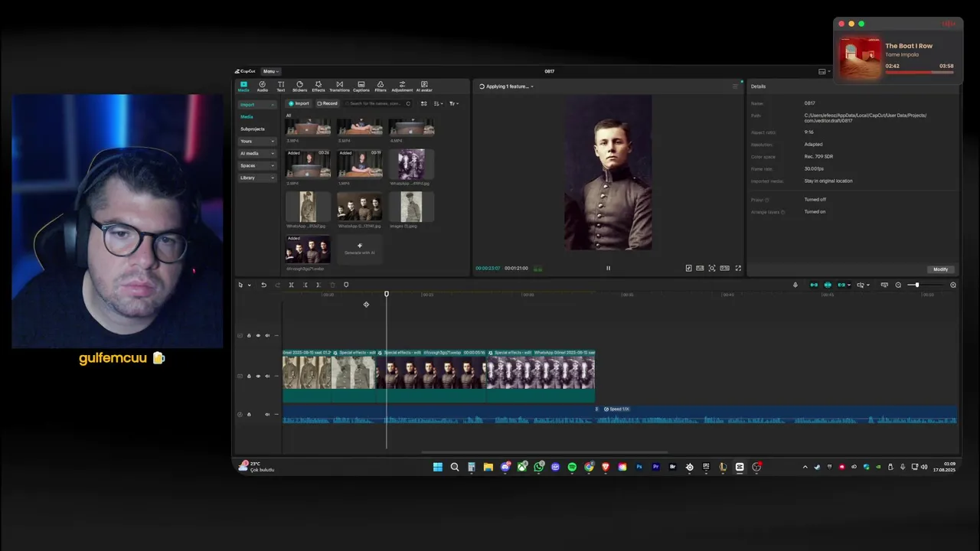Mute the audio track
Image resolution: width=980 pixels, height=551 pixels.
pos(267,414)
